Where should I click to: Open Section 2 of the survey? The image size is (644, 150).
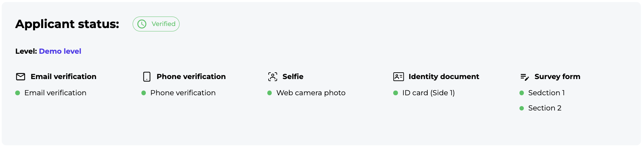[x=544, y=108]
